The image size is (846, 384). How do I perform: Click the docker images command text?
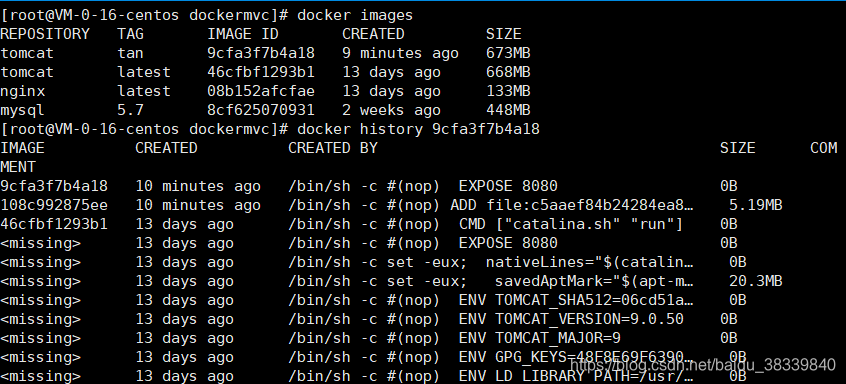point(355,16)
